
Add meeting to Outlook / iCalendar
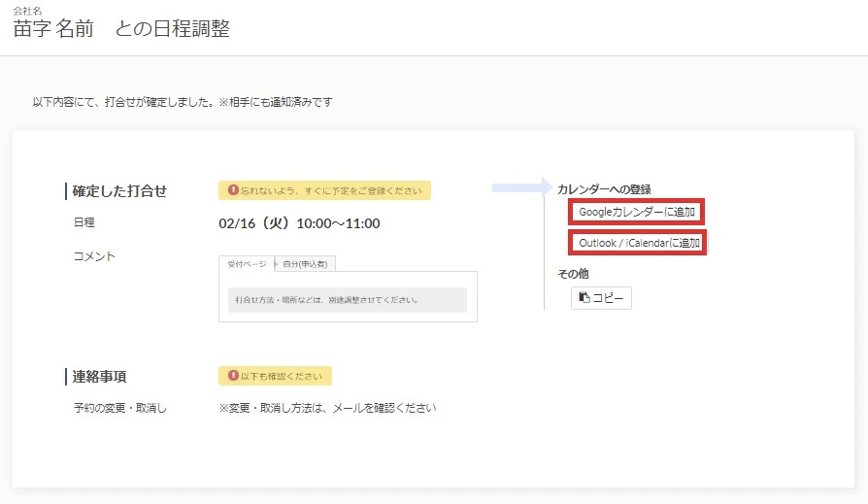click(638, 243)
